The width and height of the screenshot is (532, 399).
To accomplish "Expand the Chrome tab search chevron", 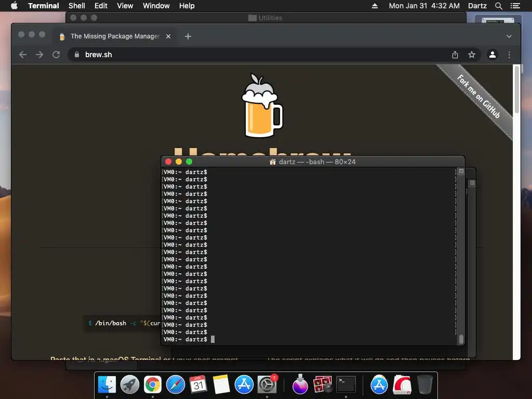I will [509, 36].
